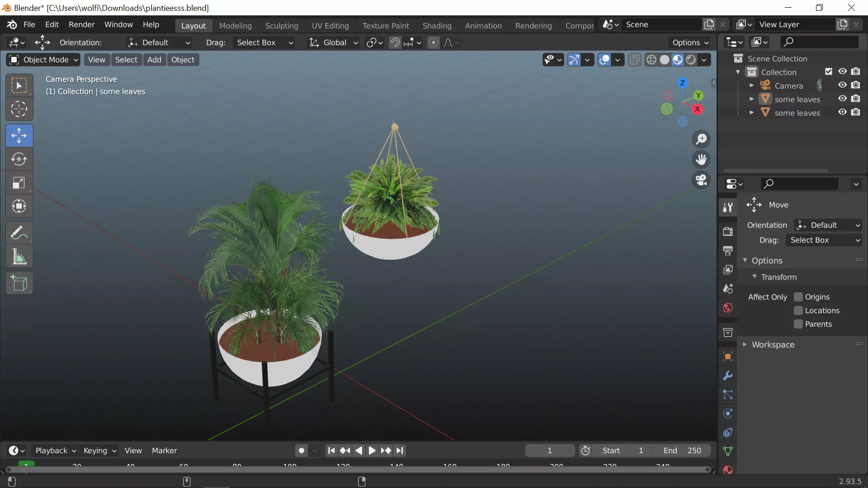Open the Render menu
This screenshot has height=488, width=868.
coord(81,24)
